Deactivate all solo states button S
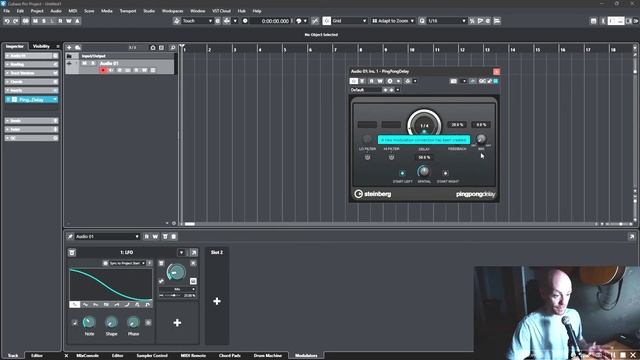The width and height of the screenshot is (640, 360). click(x=44, y=21)
